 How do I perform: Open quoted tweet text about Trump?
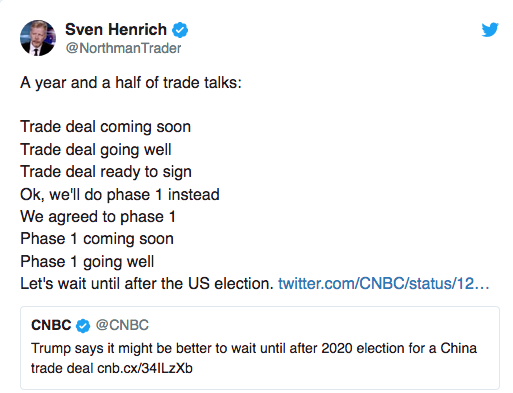tap(254, 358)
